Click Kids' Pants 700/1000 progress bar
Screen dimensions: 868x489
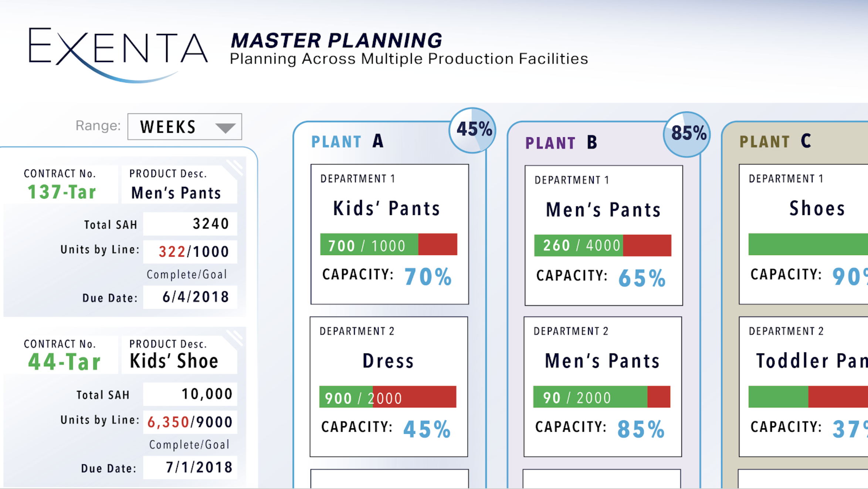389,244
